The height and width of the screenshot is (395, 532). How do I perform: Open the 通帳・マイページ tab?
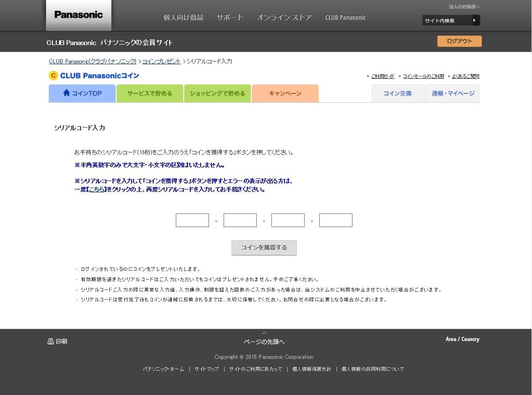(452, 93)
